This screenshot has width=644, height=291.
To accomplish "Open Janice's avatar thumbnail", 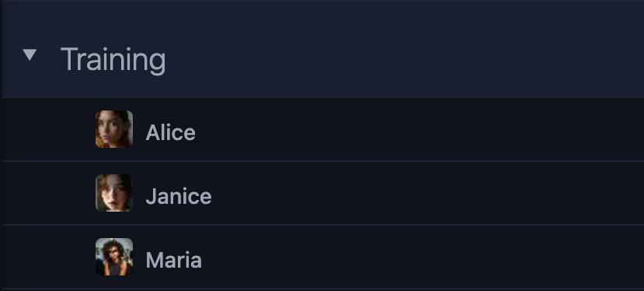I will pyautogui.click(x=114, y=193).
